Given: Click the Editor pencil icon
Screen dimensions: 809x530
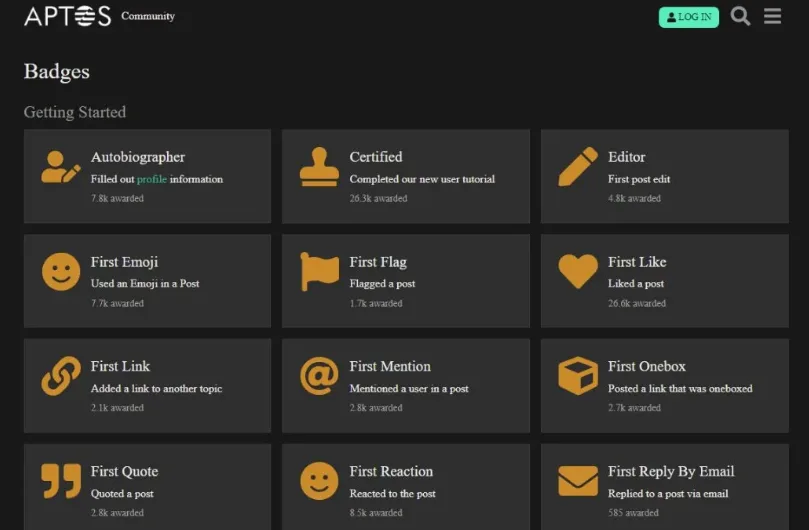Looking at the screenshot, I should point(578,167).
